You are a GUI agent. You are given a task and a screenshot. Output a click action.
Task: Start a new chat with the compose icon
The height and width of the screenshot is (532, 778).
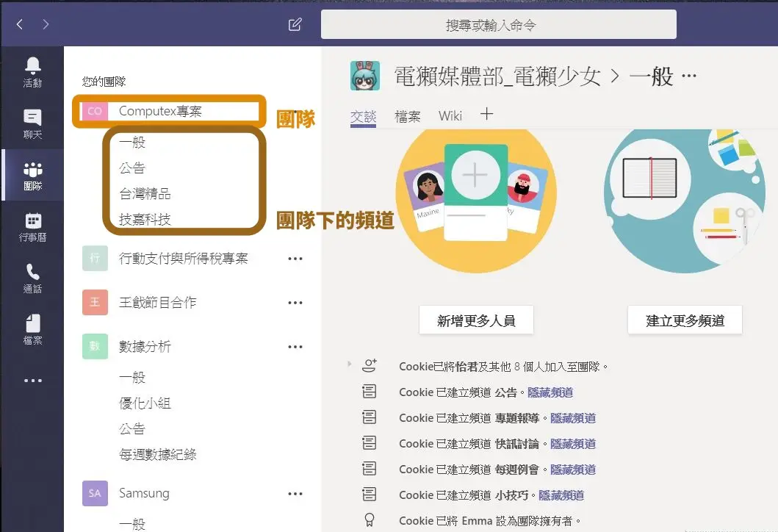pos(295,24)
